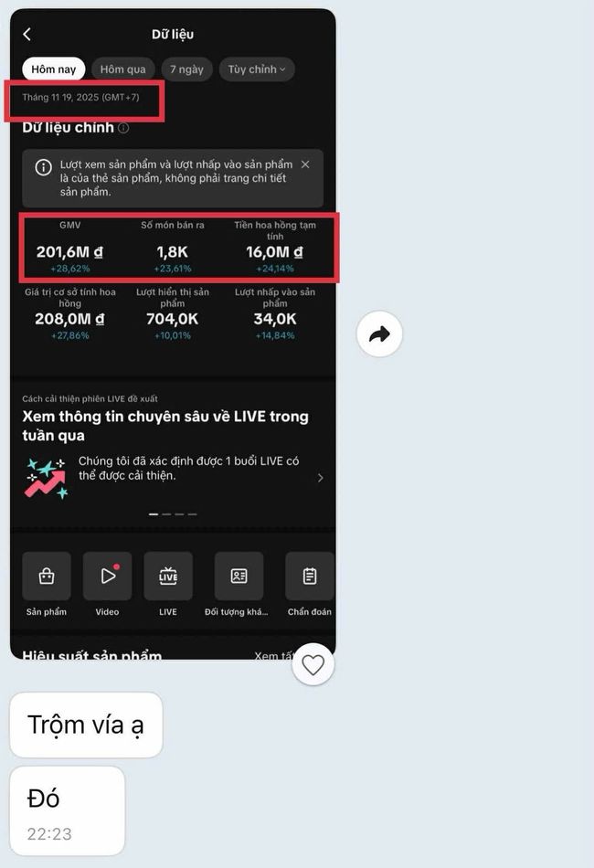React with the heart icon
The height and width of the screenshot is (868, 594).
(x=313, y=665)
